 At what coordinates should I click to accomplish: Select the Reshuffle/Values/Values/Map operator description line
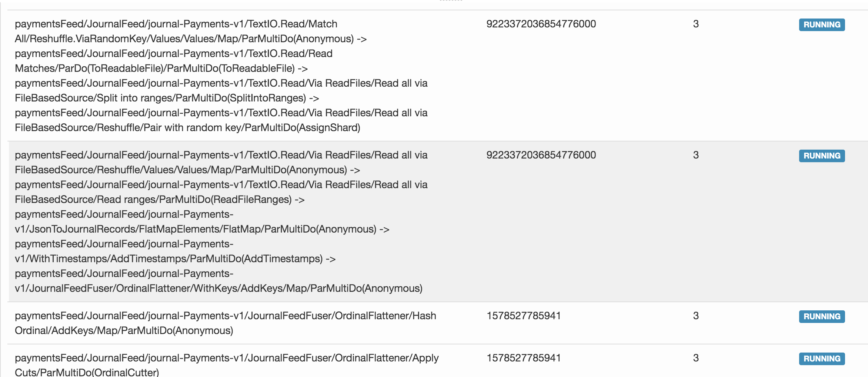(x=187, y=170)
